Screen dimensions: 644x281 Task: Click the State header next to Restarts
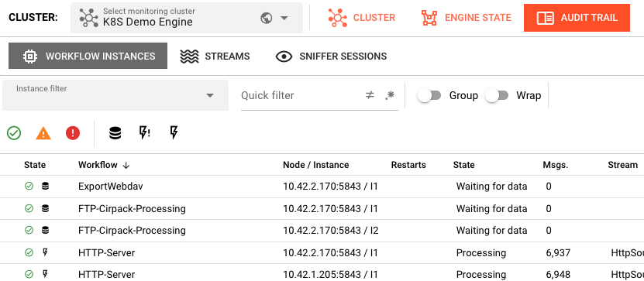pos(463,165)
